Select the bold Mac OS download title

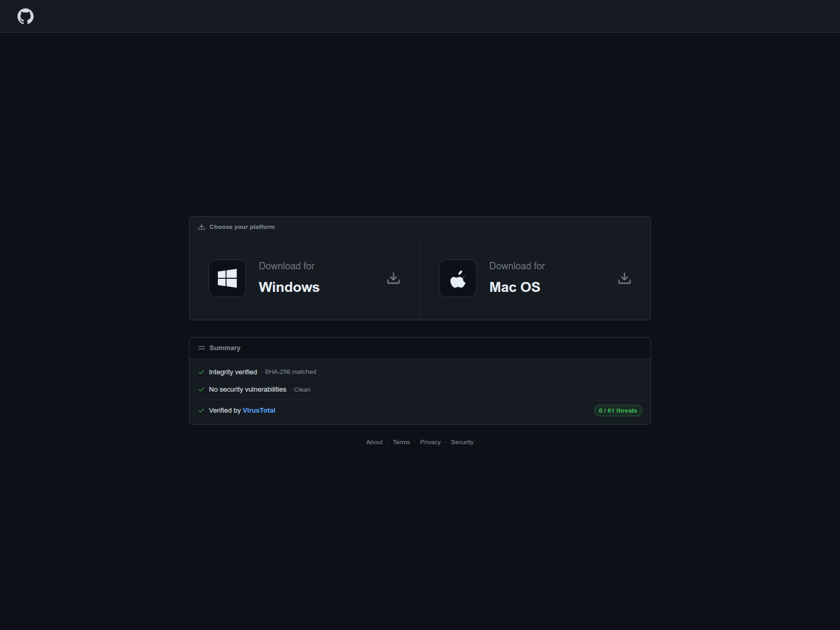pos(514,287)
